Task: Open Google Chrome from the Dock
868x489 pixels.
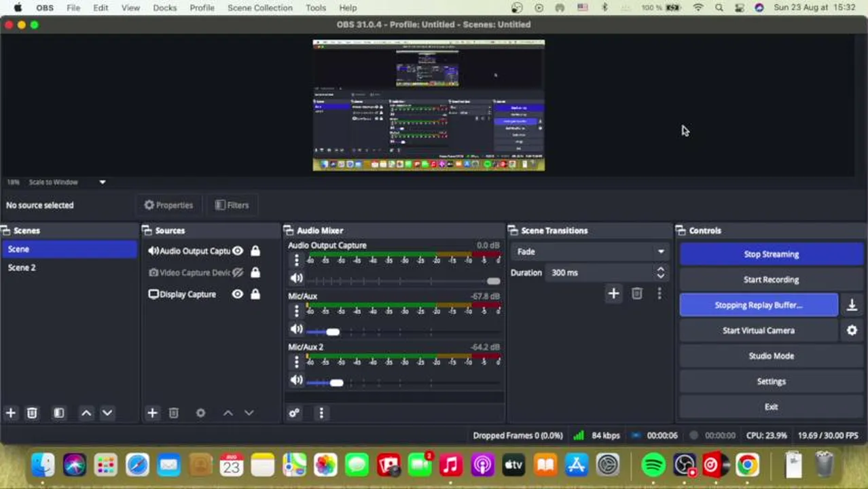Action: [x=747, y=465]
